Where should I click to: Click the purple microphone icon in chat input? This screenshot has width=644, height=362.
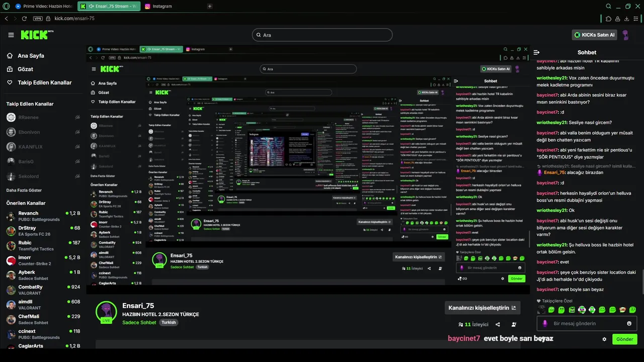[545, 323]
